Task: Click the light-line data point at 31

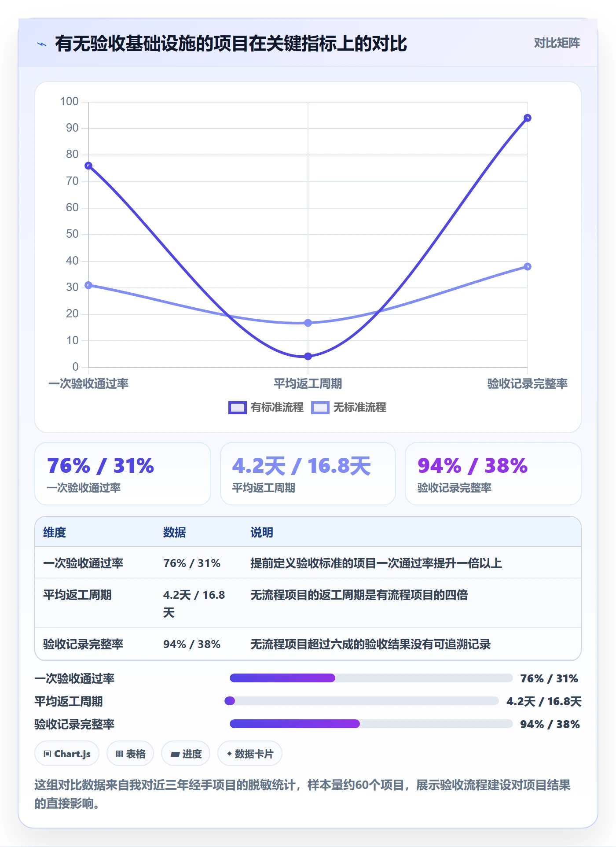Action: click(x=88, y=285)
